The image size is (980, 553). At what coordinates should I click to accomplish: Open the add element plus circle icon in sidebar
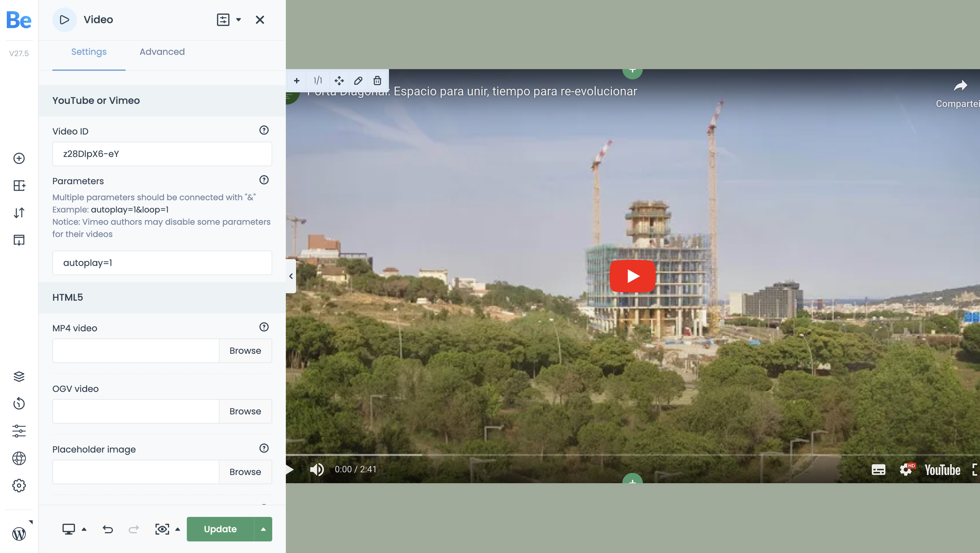pos(19,158)
